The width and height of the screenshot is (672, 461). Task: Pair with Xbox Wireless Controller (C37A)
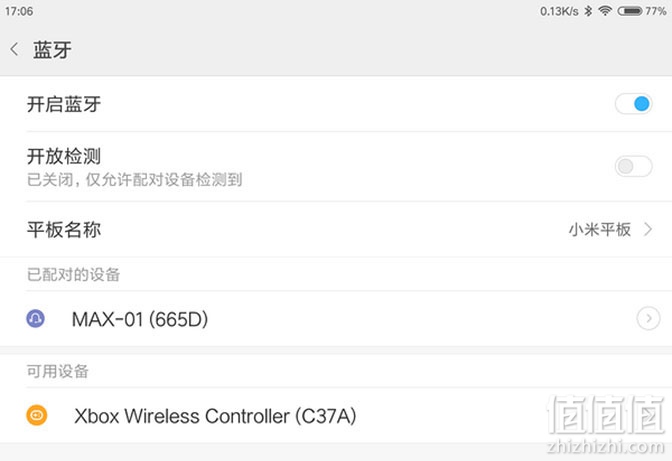click(x=336, y=416)
